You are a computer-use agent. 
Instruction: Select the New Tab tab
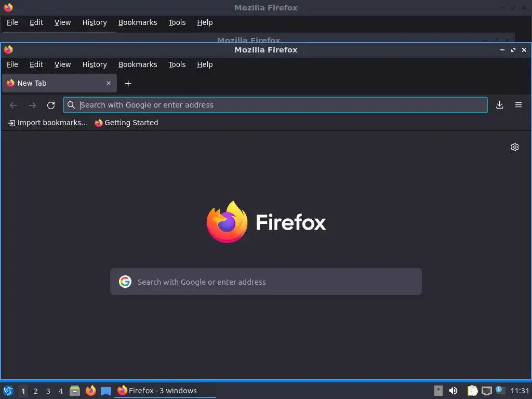pyautogui.click(x=59, y=83)
